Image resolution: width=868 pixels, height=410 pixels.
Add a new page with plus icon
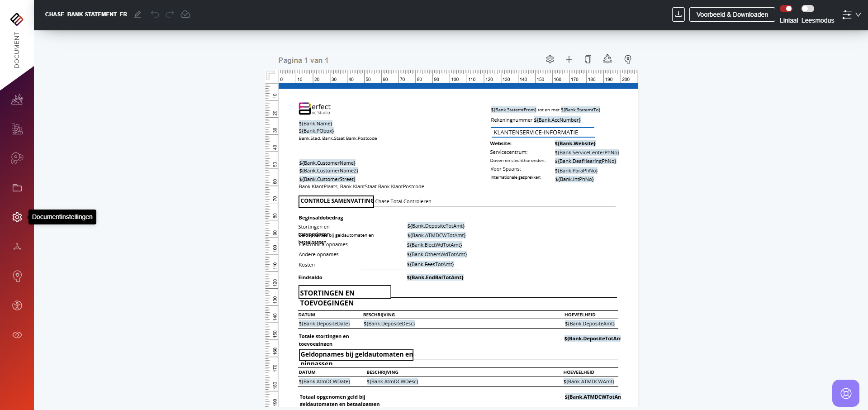[x=569, y=59]
